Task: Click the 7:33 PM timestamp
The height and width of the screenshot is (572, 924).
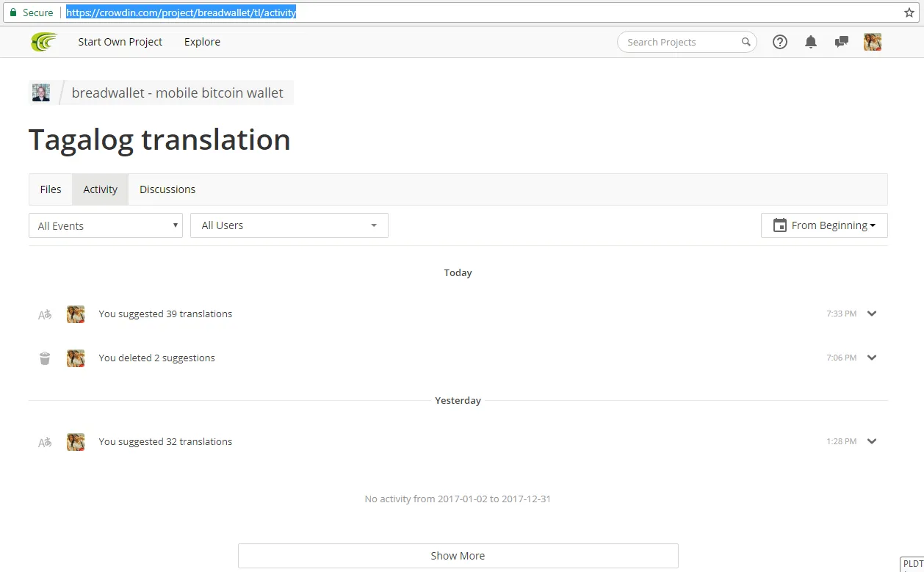Action: pos(841,314)
